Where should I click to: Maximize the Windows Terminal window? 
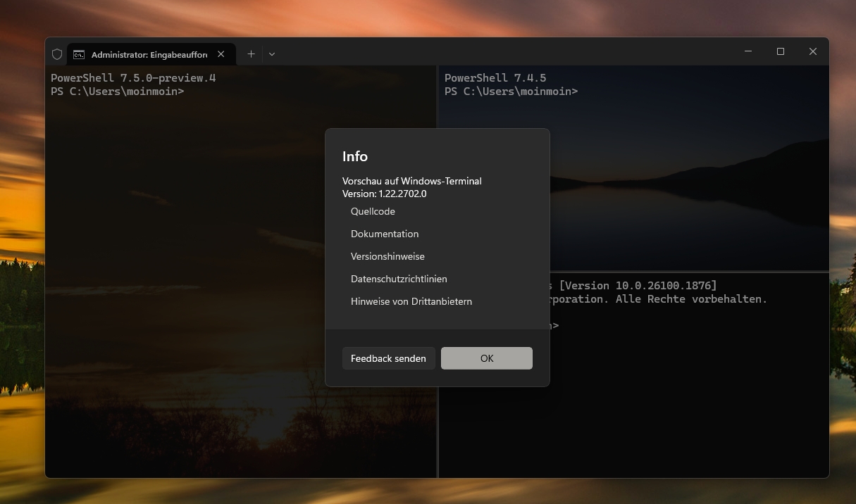781,51
